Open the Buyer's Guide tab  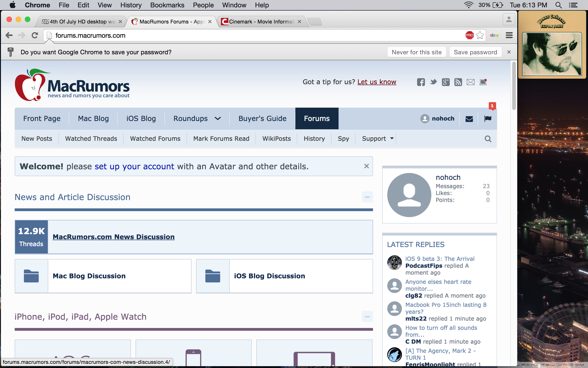262,118
